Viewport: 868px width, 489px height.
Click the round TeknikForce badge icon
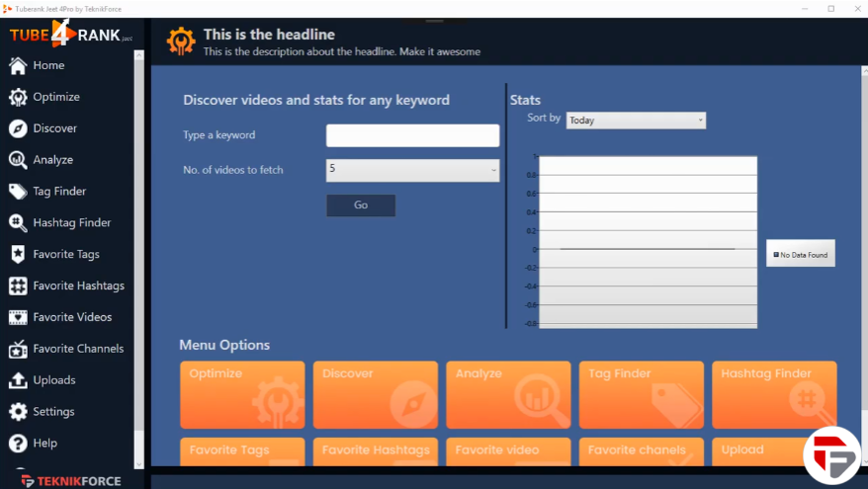point(832,455)
